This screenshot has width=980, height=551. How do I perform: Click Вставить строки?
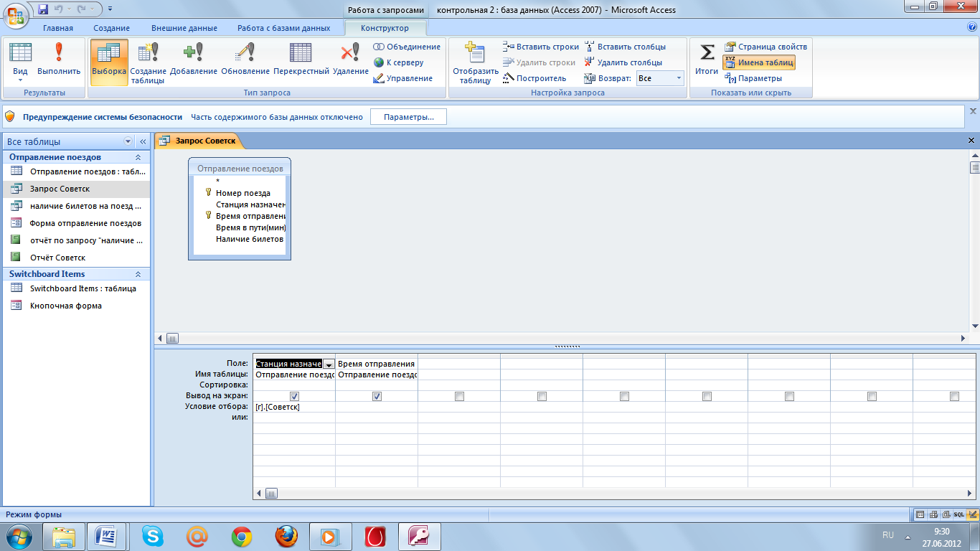click(x=541, y=47)
